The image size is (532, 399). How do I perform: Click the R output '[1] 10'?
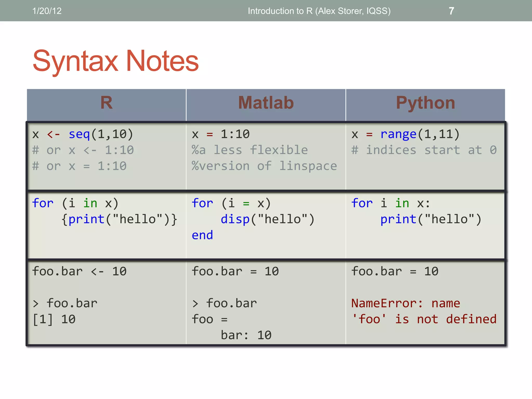coord(54,320)
